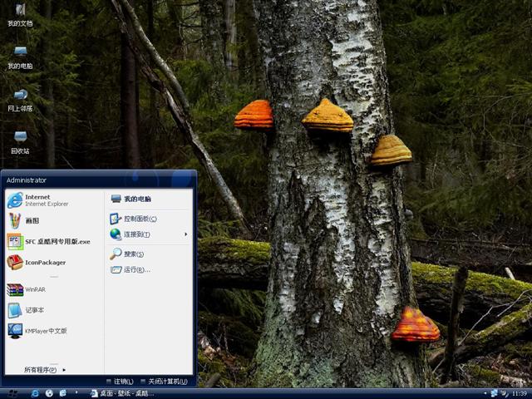Select the 回收站 recycle bin icon

(20, 142)
